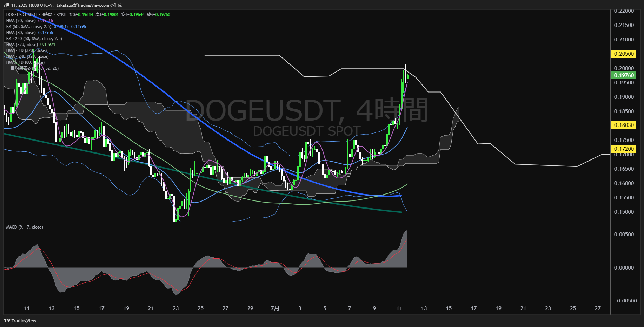Click the TradingView logo at bottom left
This screenshot has height=327, width=644.
click(x=20, y=321)
